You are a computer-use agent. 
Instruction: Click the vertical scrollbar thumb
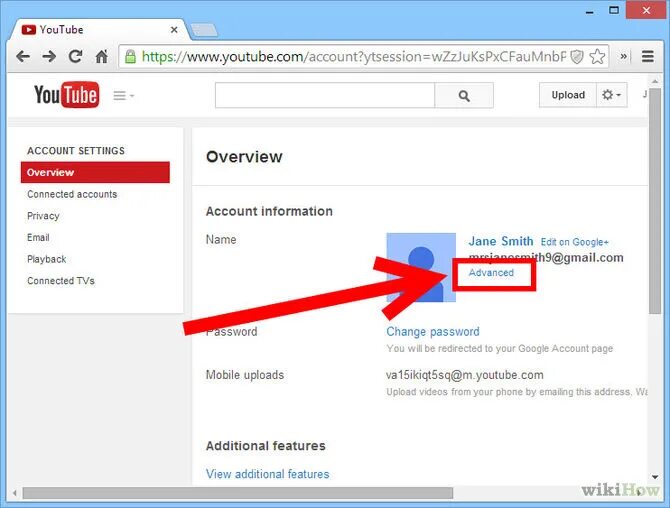(x=655, y=201)
